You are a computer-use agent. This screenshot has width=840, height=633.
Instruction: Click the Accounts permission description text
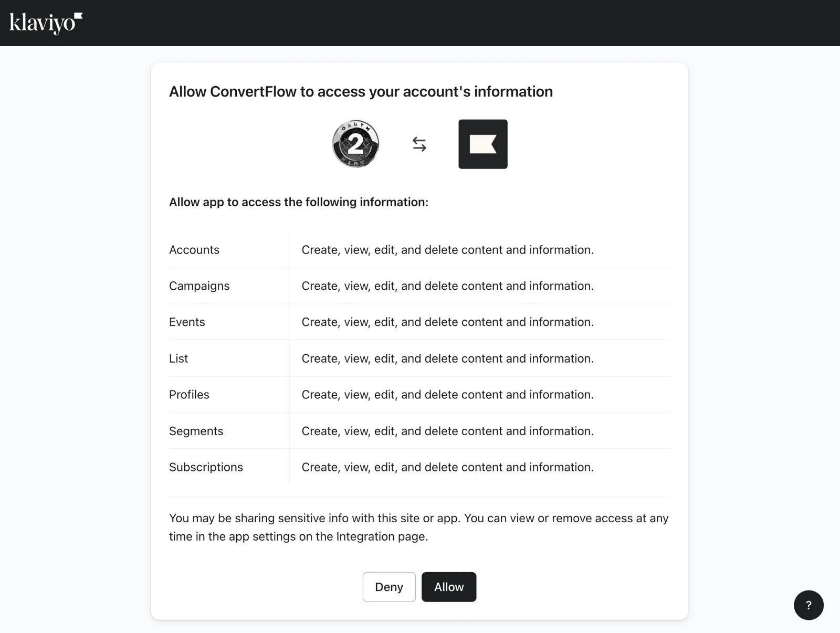coord(448,250)
